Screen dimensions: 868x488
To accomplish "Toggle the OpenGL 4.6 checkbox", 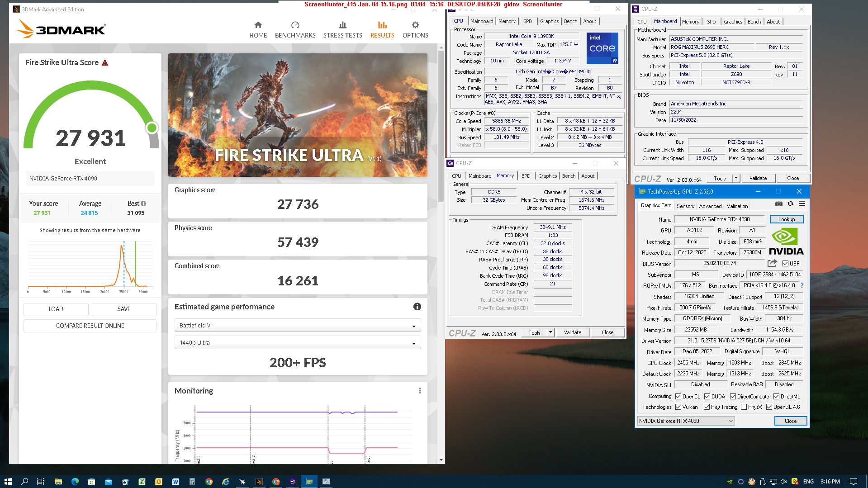I will 769,407.
